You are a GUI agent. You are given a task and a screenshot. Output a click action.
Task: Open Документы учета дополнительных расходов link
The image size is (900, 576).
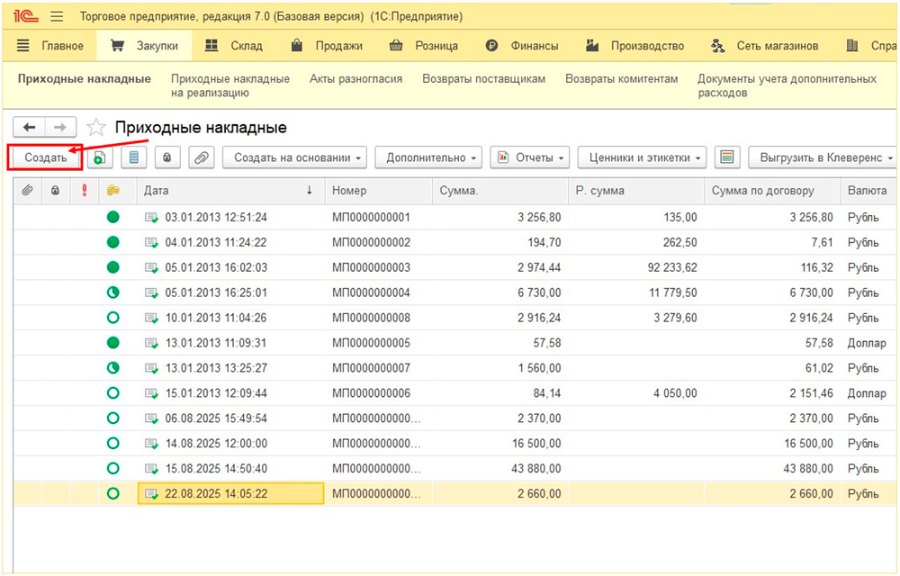[787, 85]
